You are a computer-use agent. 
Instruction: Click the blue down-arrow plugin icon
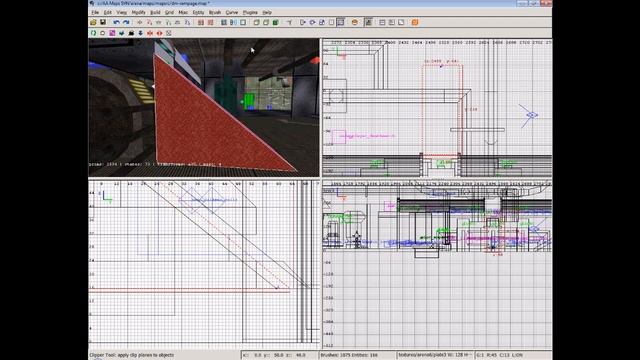pos(140,33)
